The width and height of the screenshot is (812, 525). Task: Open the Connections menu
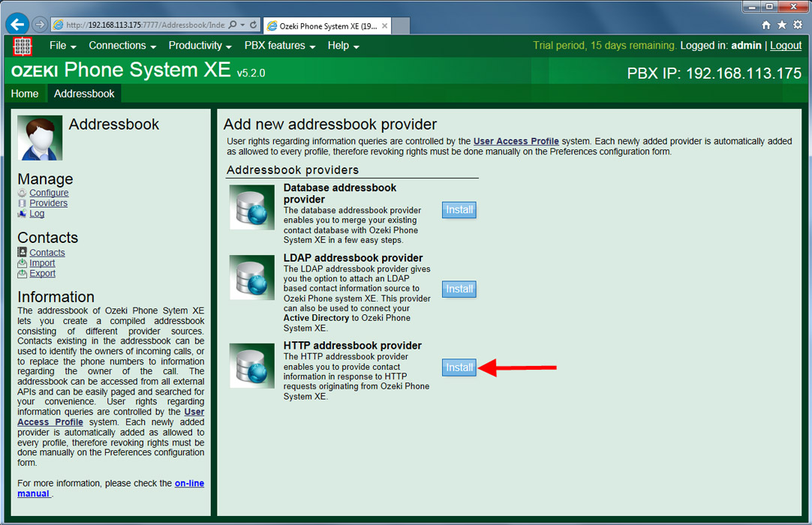point(122,46)
